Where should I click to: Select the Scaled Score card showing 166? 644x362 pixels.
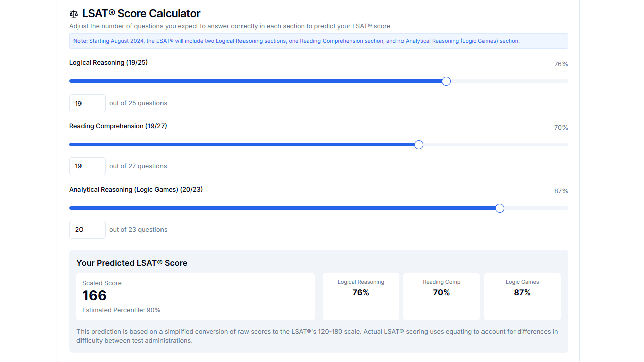pyautogui.click(x=196, y=296)
